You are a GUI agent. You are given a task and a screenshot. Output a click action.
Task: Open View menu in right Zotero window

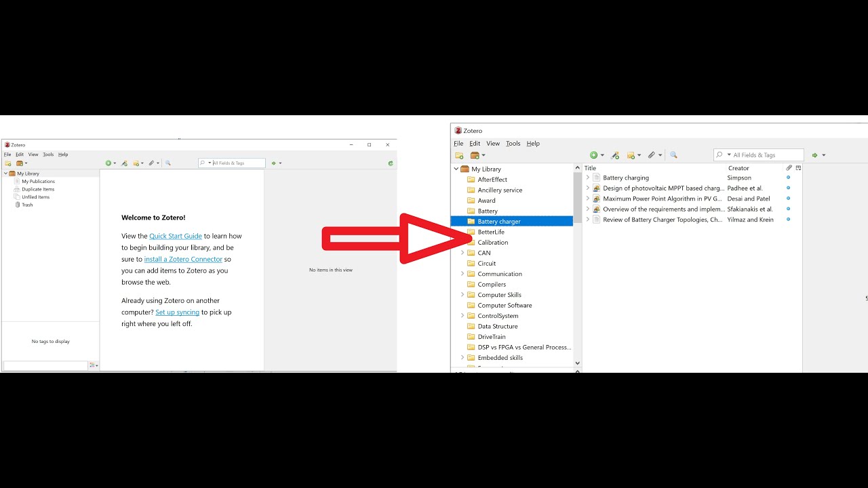click(493, 144)
